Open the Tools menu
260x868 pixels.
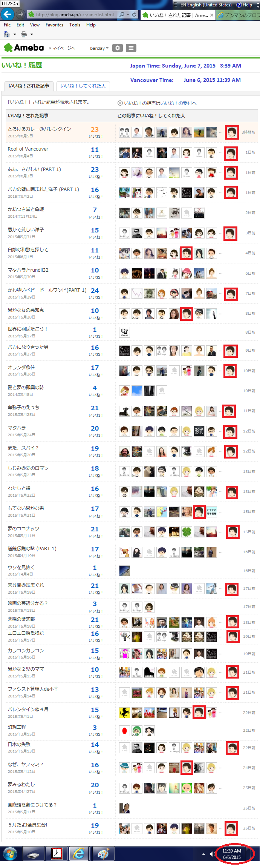click(x=75, y=25)
